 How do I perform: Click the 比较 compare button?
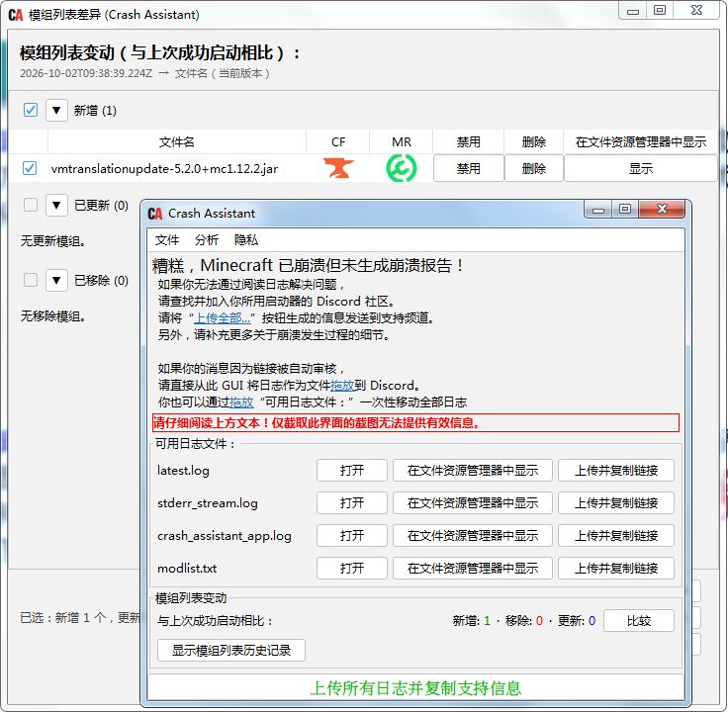click(639, 621)
